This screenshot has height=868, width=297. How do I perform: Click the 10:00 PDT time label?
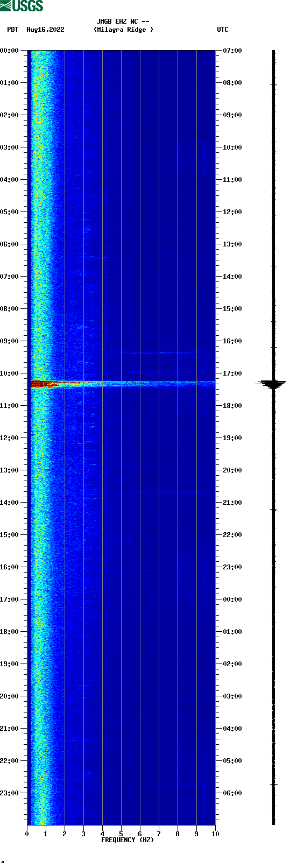[x=9, y=373]
